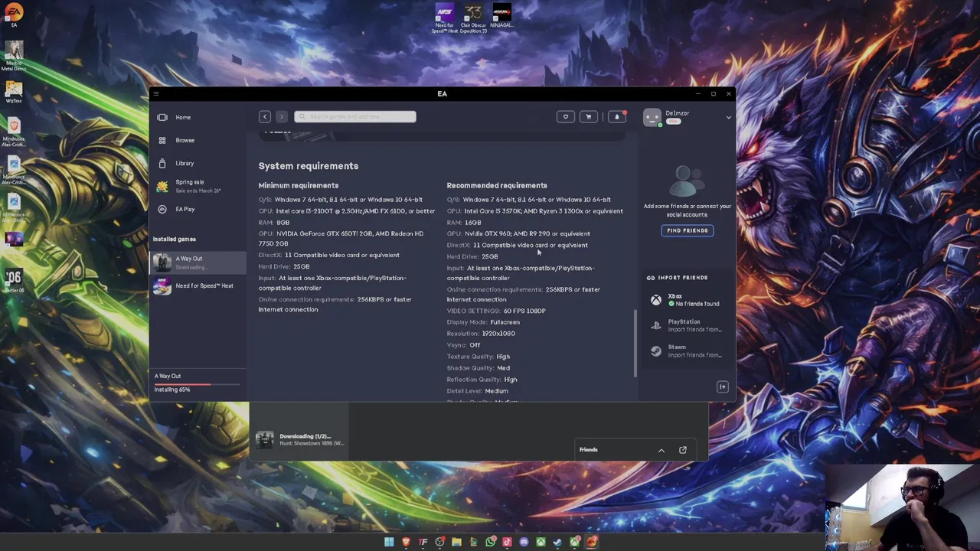Viewport: 980px width, 551px height.
Task: Open the EA desktop shortcut
Action: tap(14, 15)
